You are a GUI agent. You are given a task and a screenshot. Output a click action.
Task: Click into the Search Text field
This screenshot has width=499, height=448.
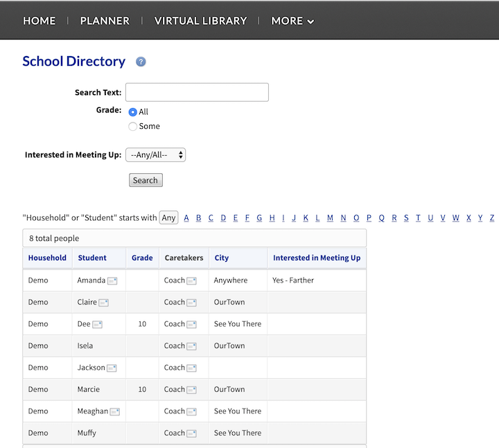197,92
